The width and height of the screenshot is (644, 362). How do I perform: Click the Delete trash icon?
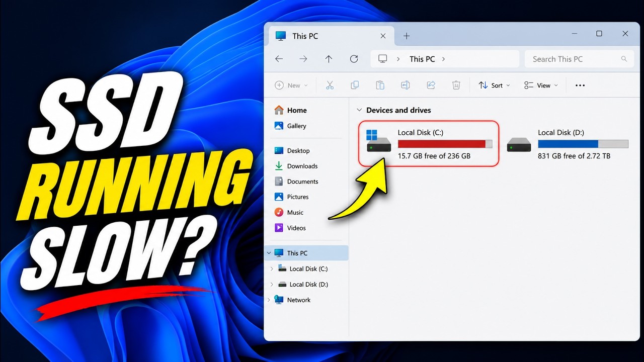coord(456,85)
